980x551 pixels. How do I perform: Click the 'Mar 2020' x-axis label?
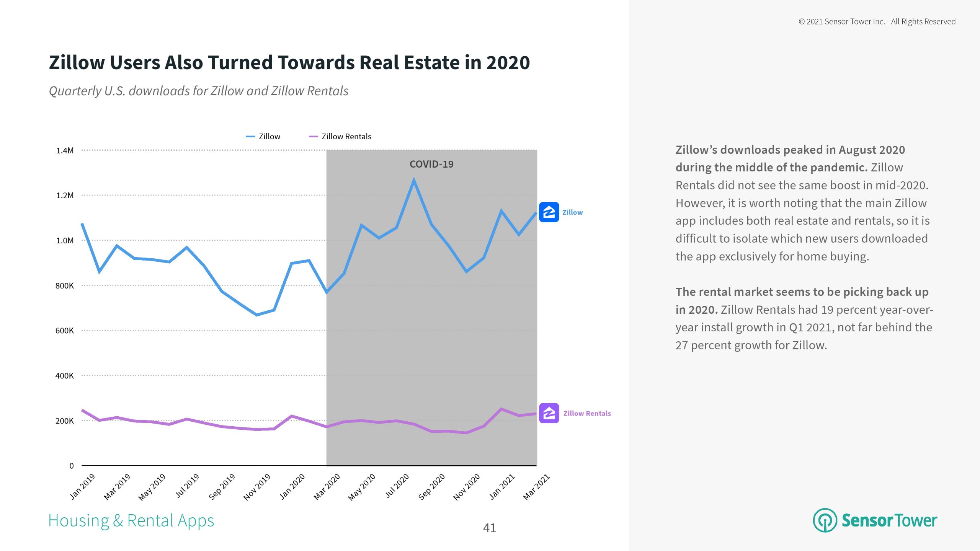327,487
